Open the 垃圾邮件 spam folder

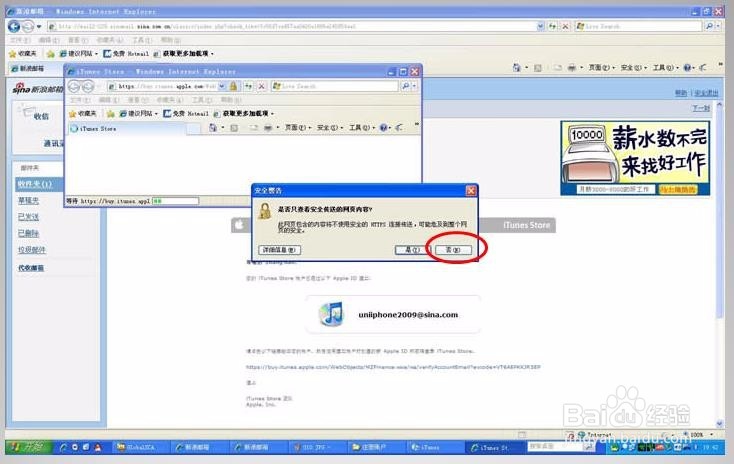click(x=32, y=250)
